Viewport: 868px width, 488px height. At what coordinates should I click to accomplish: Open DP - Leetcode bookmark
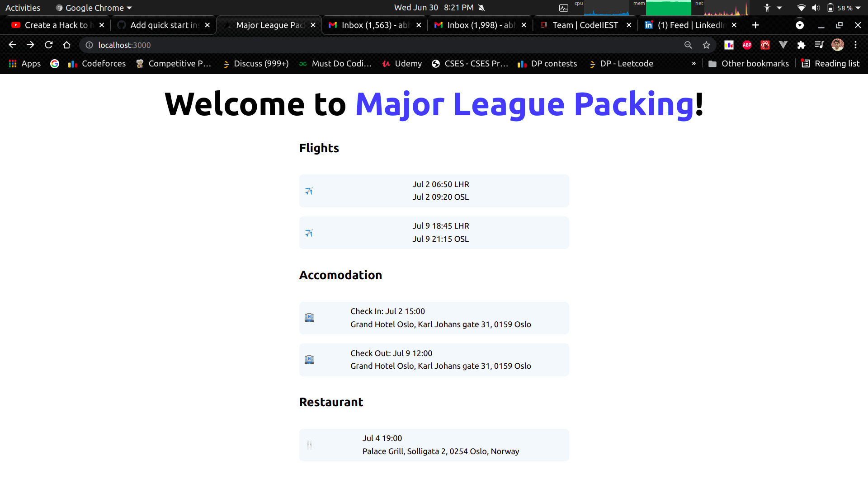coord(621,64)
